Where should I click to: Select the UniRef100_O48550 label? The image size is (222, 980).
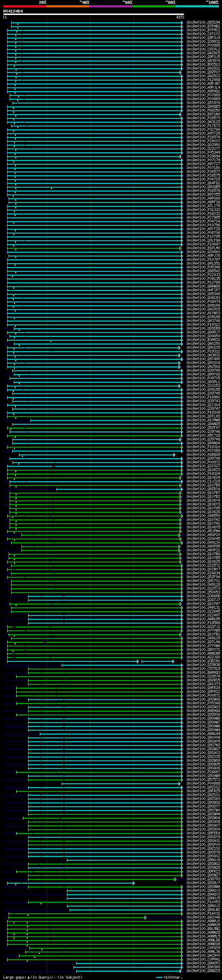pyautogui.click(x=203, y=516)
